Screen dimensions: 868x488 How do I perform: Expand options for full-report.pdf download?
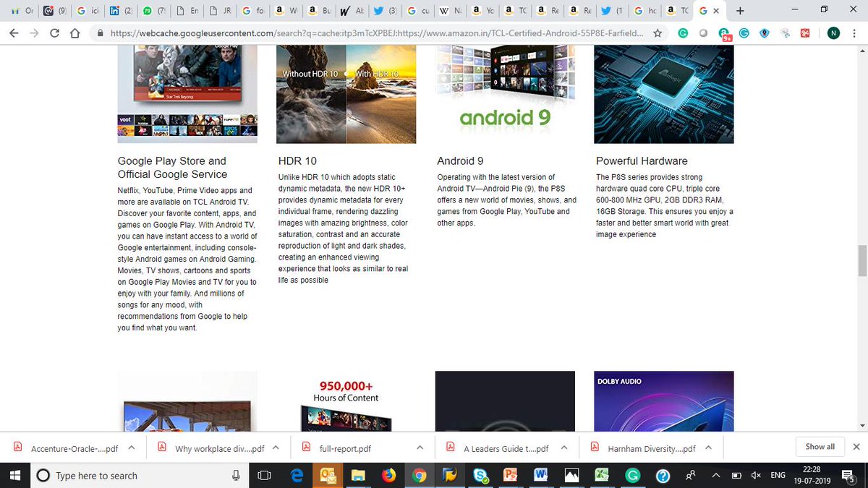point(419,448)
